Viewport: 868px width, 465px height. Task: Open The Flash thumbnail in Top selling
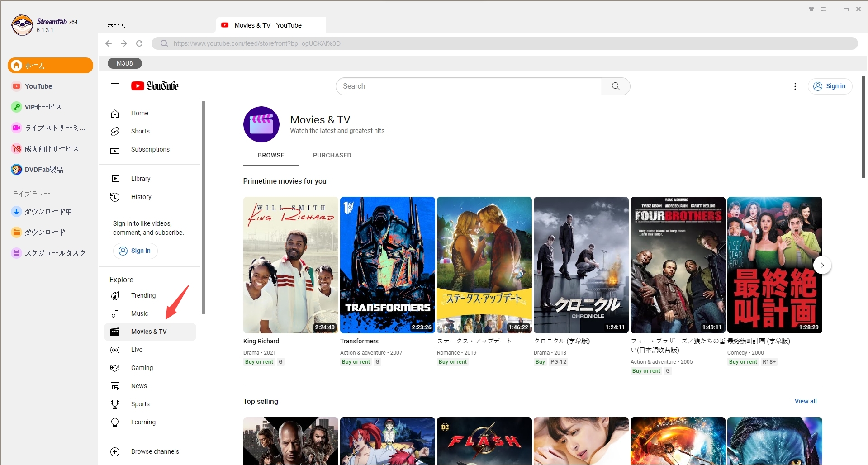coord(484,441)
